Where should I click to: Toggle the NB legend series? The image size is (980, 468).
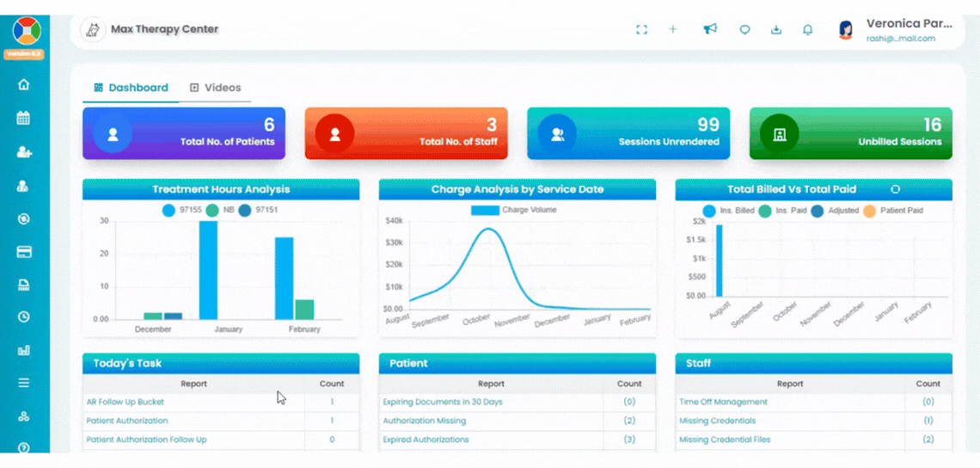click(221, 210)
